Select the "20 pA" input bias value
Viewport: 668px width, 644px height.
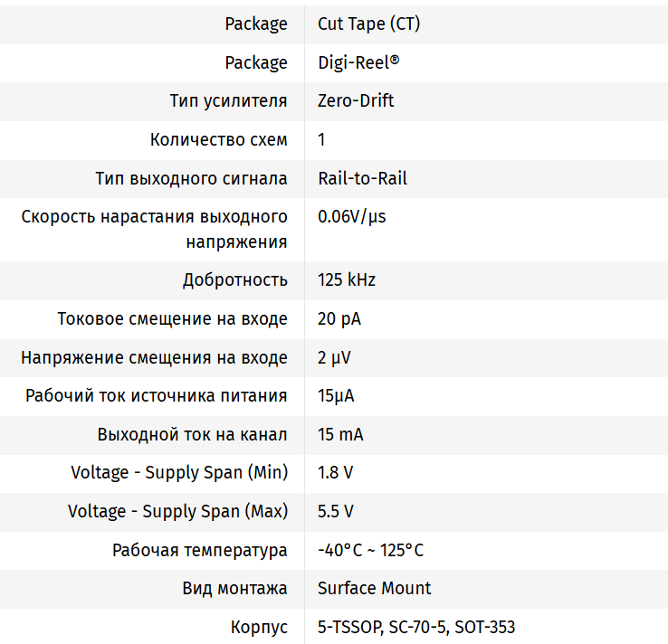click(x=339, y=318)
